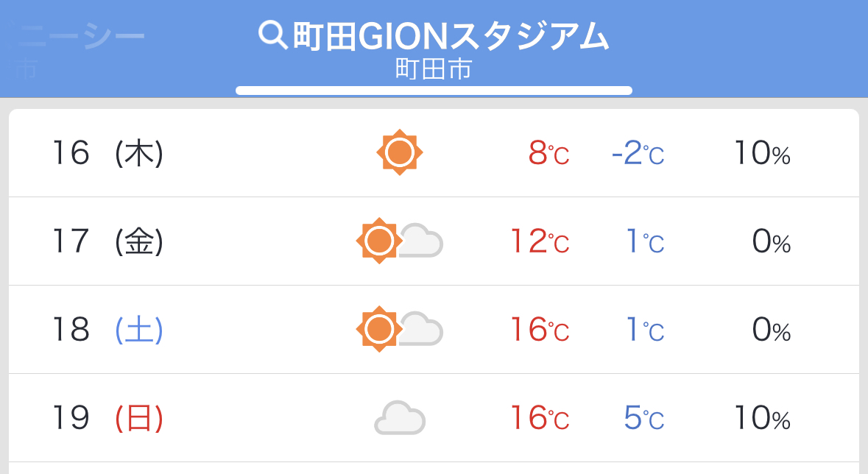This screenshot has width=868, height=474.
Task: Tap the 10% rain chance for day 19
Action: tap(762, 418)
